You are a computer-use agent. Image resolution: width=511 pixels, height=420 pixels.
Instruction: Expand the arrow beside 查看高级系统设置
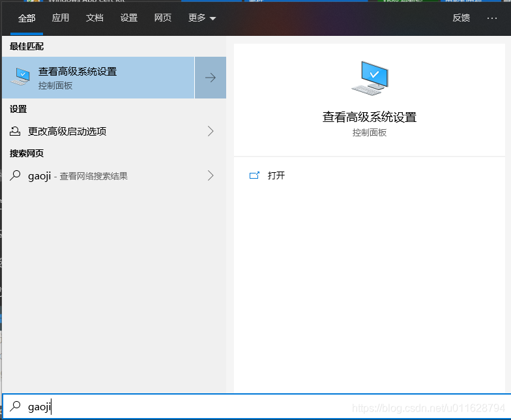[211, 78]
